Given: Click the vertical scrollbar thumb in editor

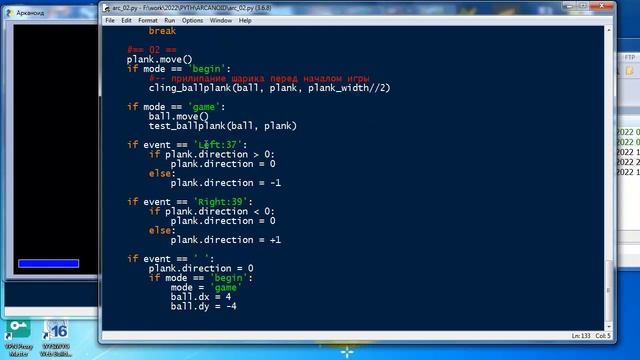Looking at the screenshot, I should [609, 291].
